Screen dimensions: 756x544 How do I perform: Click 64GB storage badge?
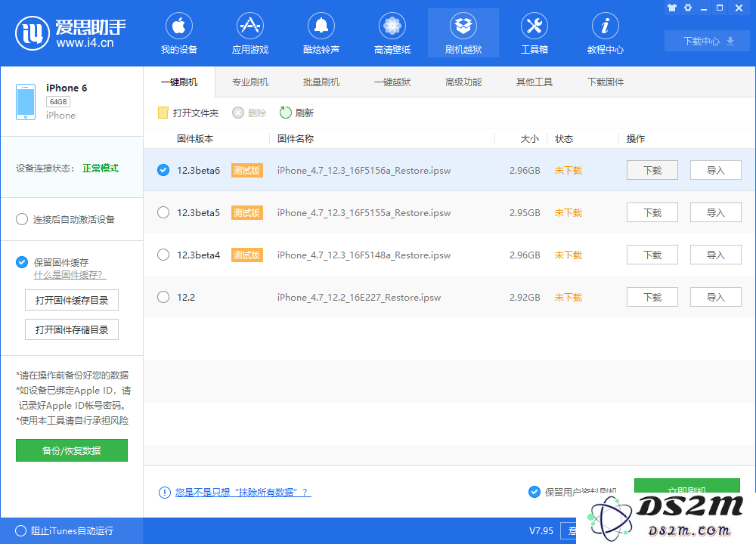click(x=58, y=102)
